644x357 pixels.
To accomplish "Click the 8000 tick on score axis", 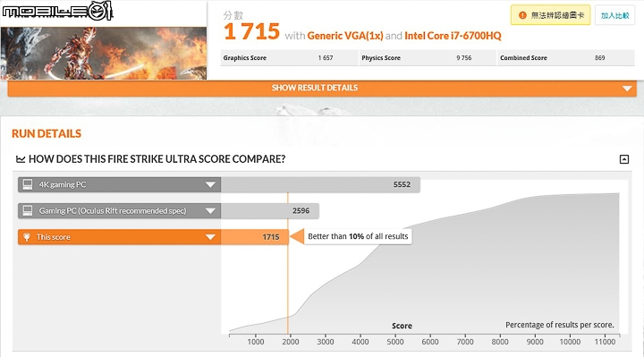I will point(500,342).
